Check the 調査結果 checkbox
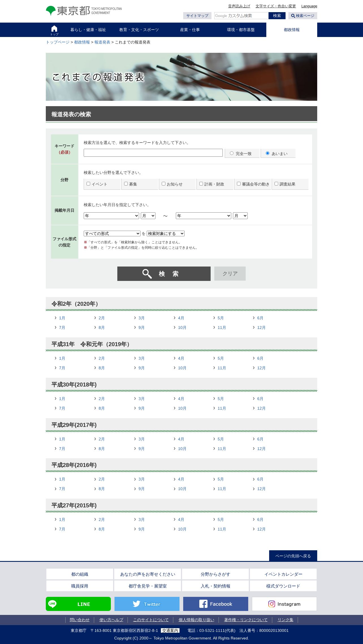The image size is (363, 644). click(276, 184)
